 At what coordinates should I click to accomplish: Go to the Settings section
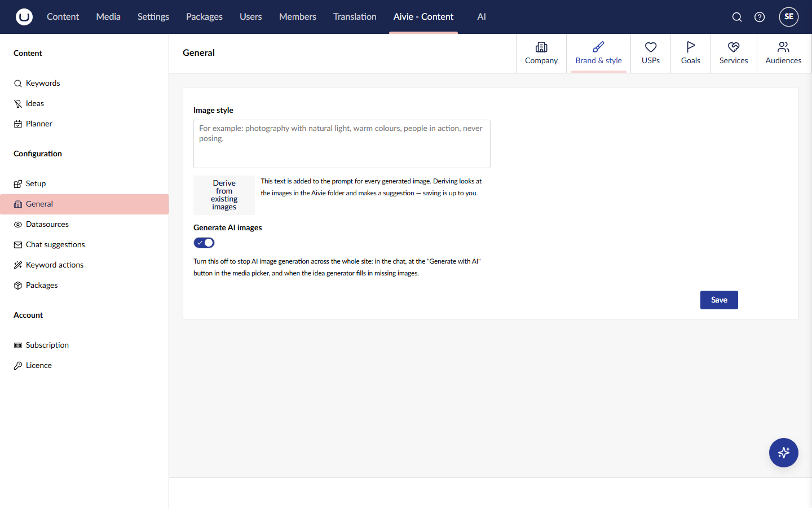click(x=153, y=17)
